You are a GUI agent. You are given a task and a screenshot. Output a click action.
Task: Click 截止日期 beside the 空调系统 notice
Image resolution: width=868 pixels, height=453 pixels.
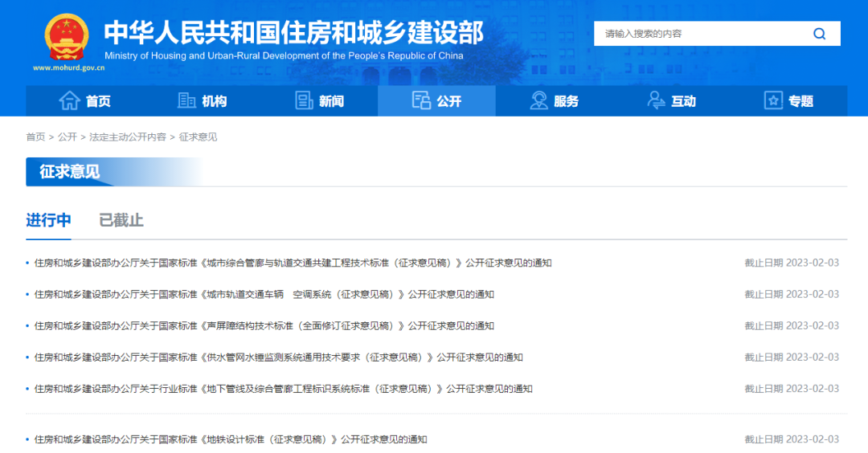coord(792,294)
